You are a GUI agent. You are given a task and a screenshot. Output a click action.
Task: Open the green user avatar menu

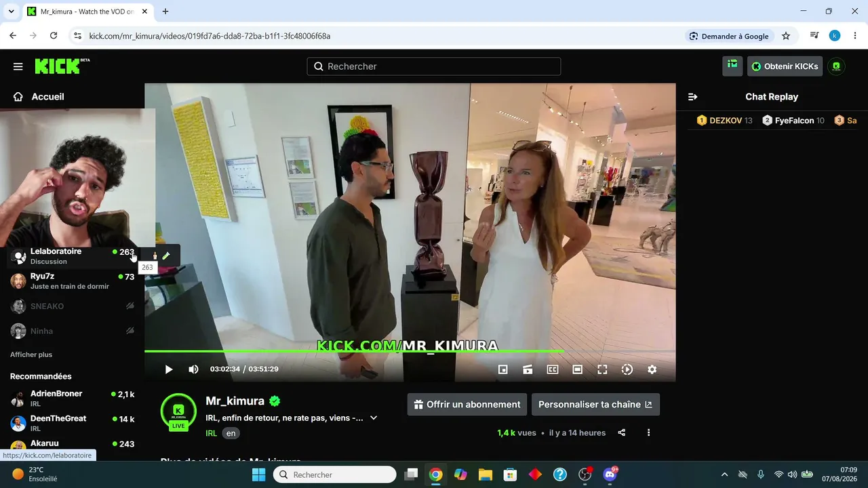pos(836,66)
